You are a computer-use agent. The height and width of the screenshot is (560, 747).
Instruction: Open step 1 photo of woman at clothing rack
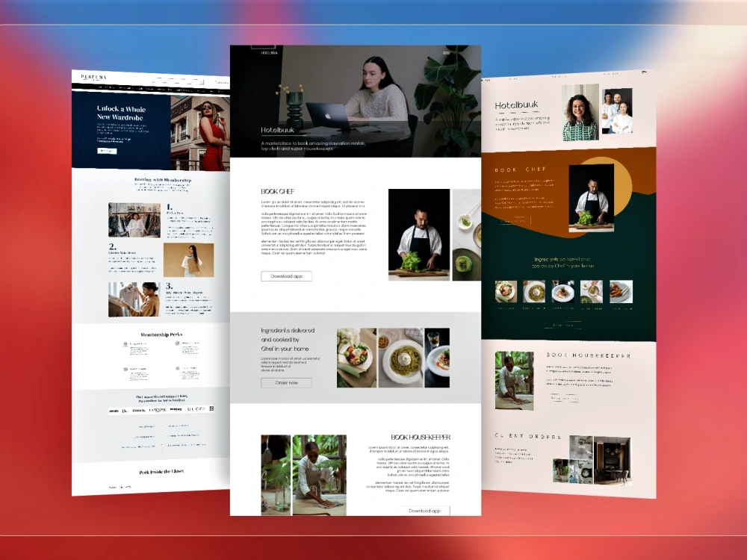134,220
